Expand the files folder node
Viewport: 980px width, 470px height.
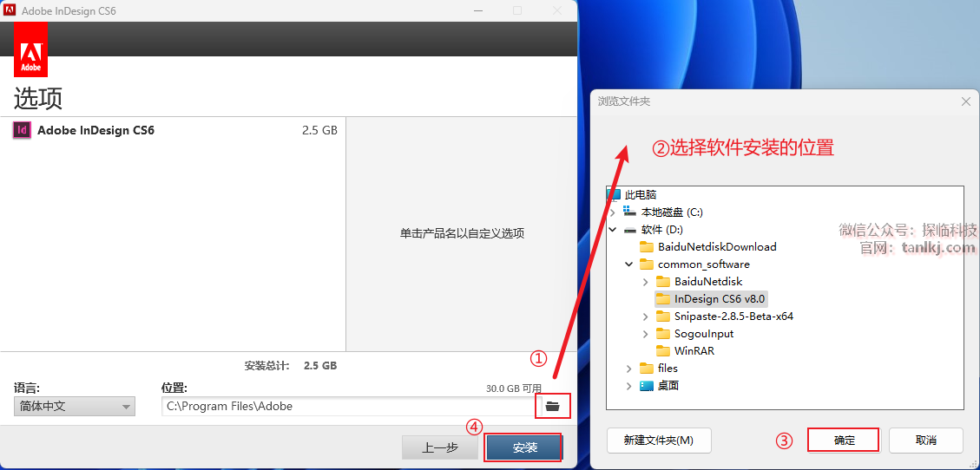pyautogui.click(x=628, y=369)
